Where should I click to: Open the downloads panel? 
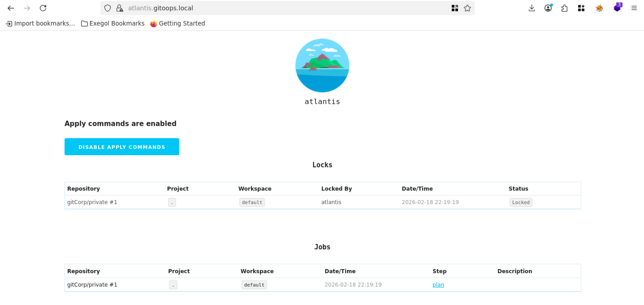pos(532,8)
